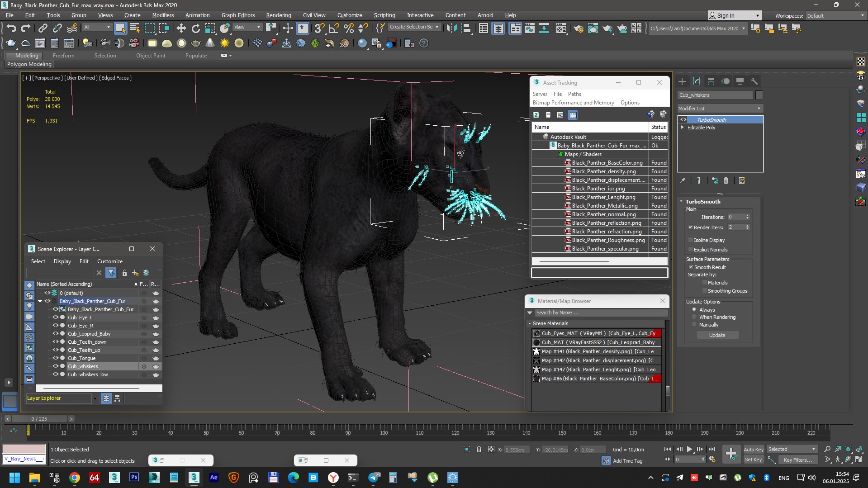Click the Update button in TurboSmooth
868x488 pixels.
[717, 335]
